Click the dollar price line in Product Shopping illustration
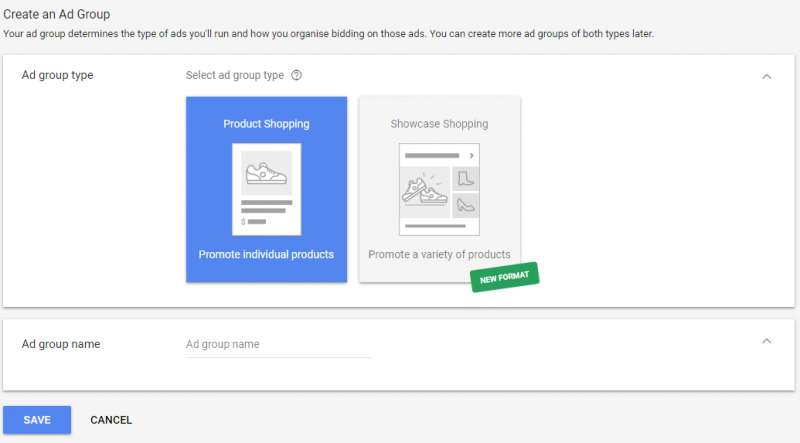The height and width of the screenshot is (443, 800). tap(254, 221)
